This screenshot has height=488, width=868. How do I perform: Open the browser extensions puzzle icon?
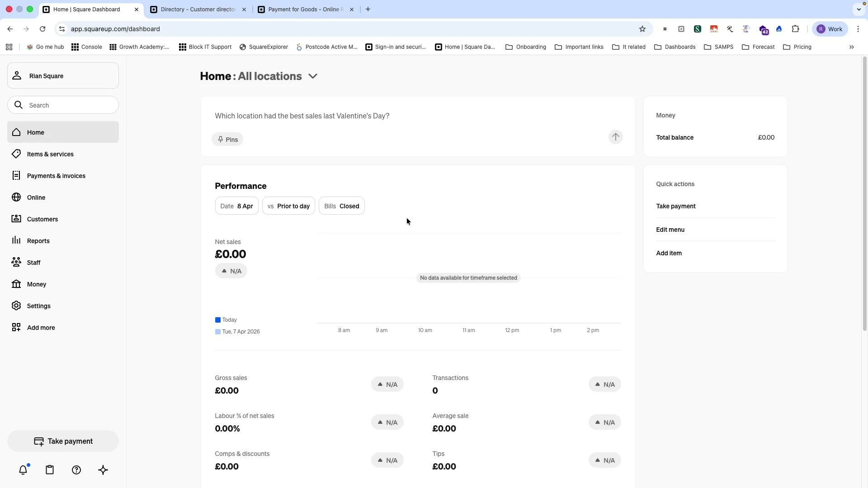tap(796, 29)
